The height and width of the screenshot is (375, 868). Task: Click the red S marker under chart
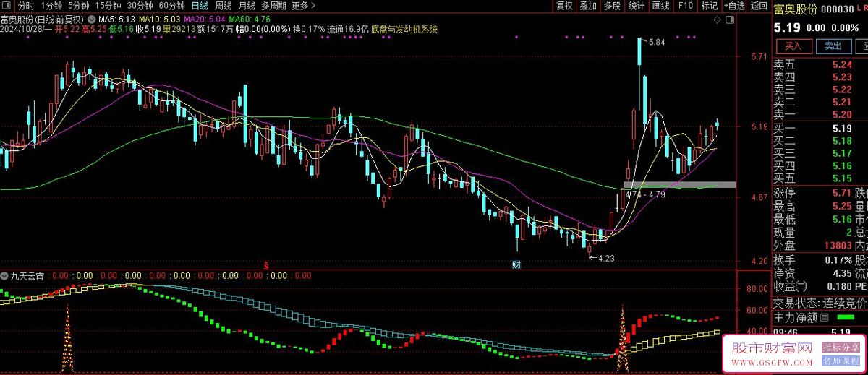(x=267, y=265)
